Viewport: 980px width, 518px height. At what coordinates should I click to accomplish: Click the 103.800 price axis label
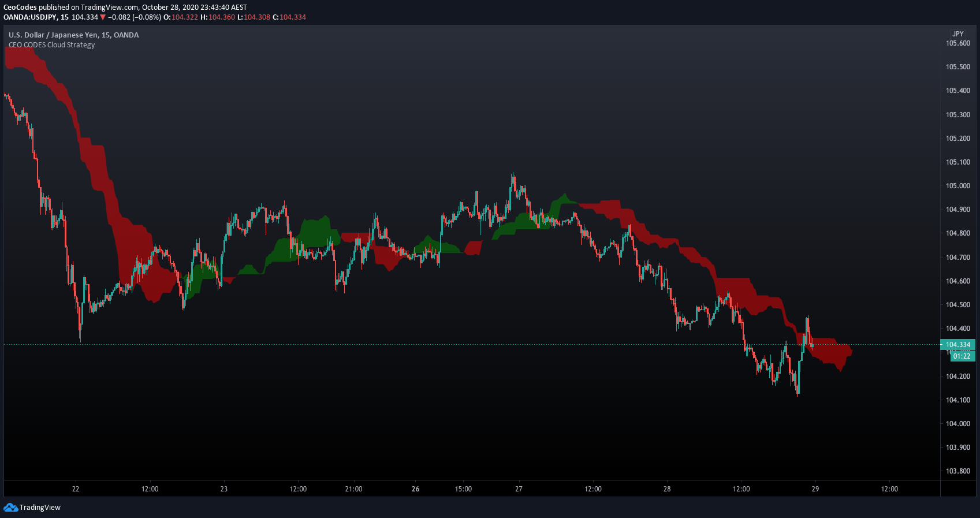pos(958,471)
